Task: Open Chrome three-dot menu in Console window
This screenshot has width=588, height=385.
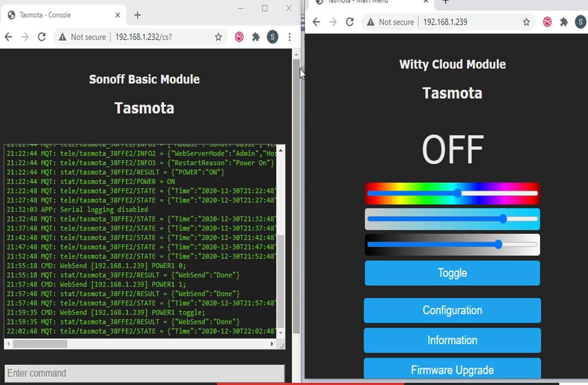Action: (290, 37)
